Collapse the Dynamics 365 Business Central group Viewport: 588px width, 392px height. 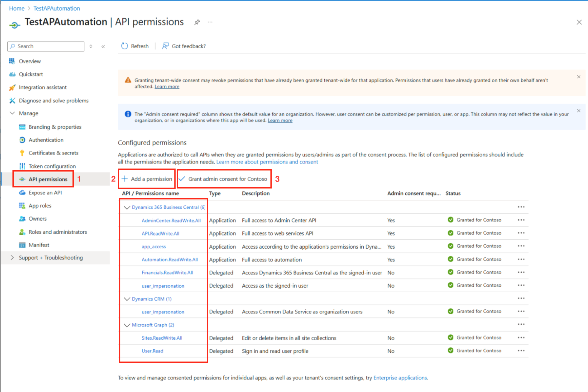pos(127,207)
